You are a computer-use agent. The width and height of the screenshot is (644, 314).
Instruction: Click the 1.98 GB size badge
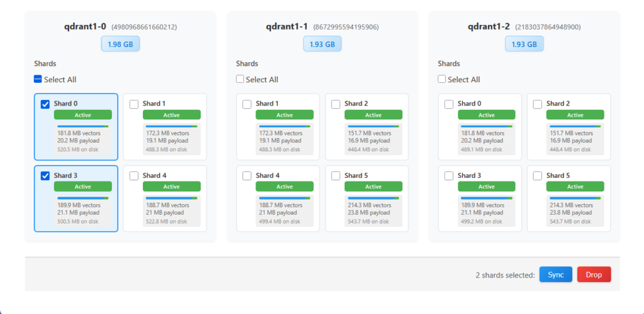(x=121, y=44)
